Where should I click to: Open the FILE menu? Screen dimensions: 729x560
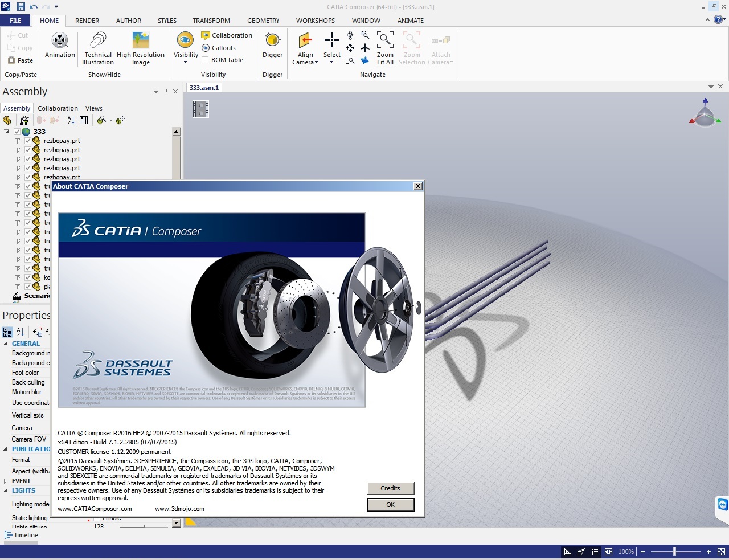click(x=15, y=21)
